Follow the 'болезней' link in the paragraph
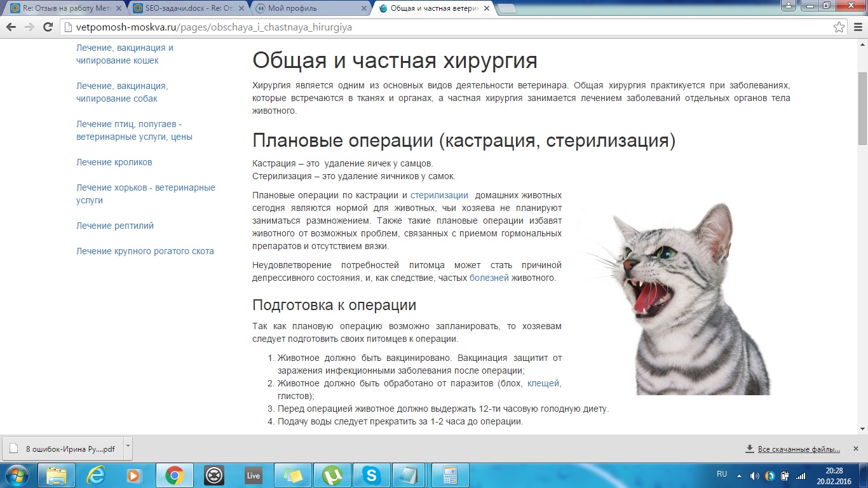 [x=489, y=278]
